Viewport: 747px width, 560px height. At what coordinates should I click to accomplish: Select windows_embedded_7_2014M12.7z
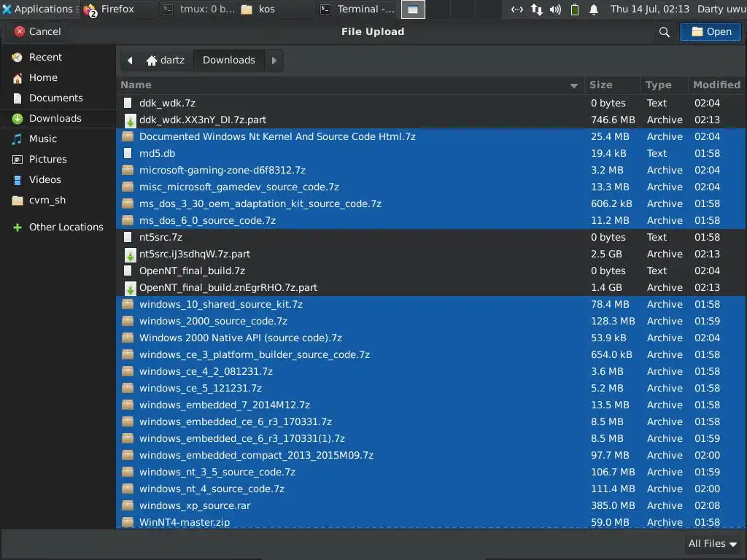[x=431, y=405]
